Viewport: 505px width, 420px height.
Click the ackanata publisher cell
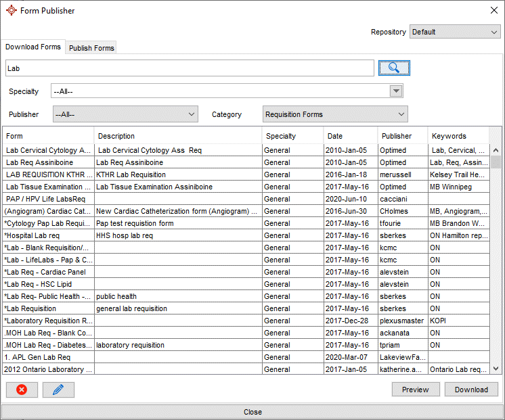(403, 333)
